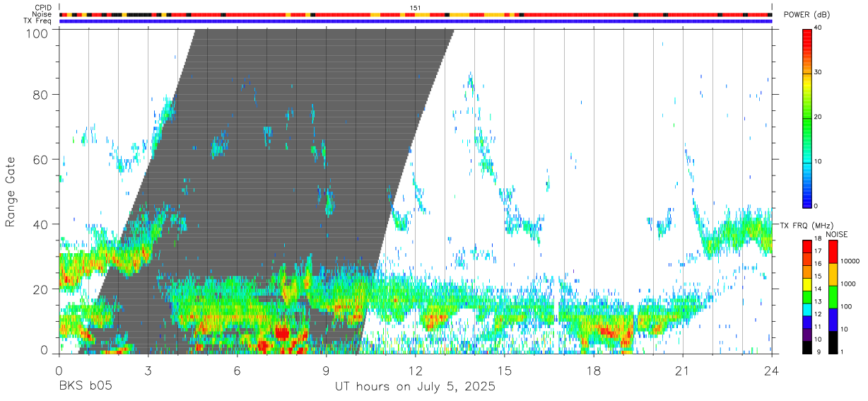Click NOISE colorbar tick label 100
The width and height of the screenshot is (868, 401).
click(847, 306)
